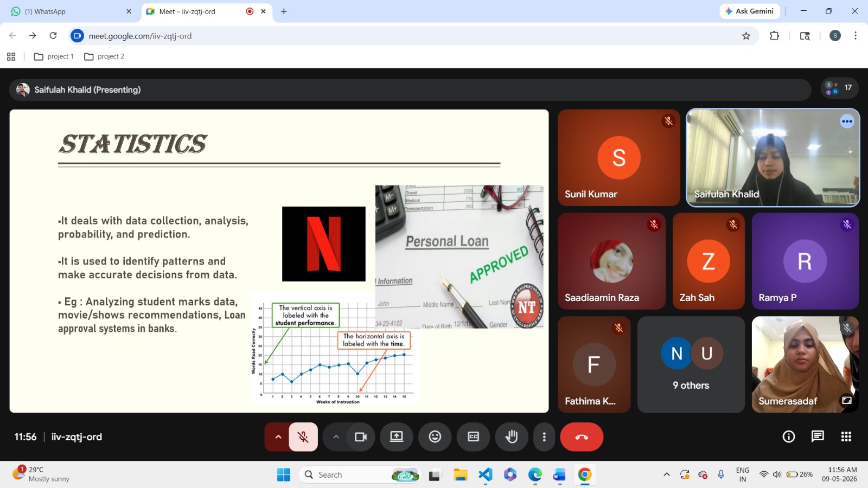The width and height of the screenshot is (868, 488).
Task: Turn on the camera in Meet
Action: point(361,437)
